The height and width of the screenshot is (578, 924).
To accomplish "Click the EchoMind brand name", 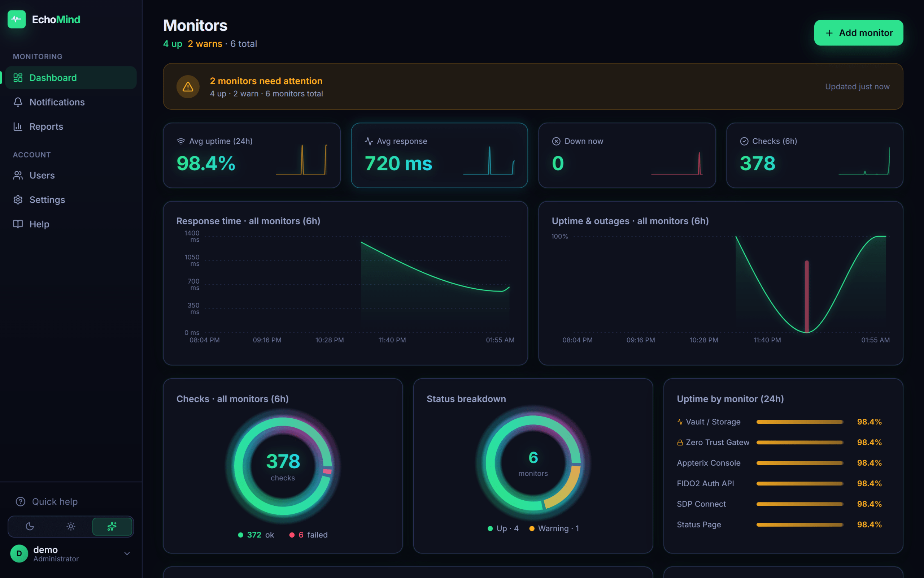I will coord(56,19).
